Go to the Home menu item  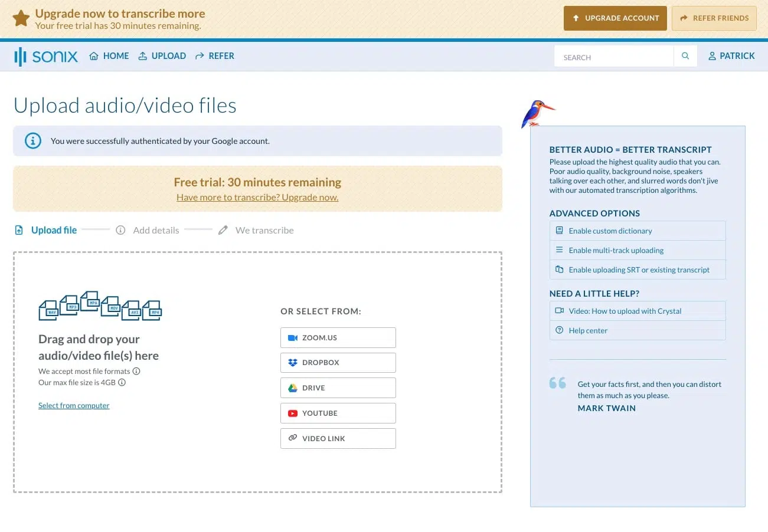tap(109, 55)
